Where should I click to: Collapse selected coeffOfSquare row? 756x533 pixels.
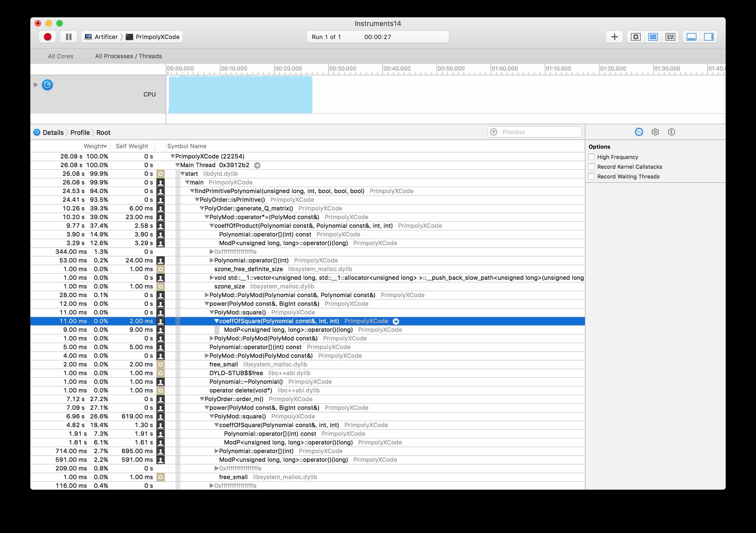click(x=216, y=321)
